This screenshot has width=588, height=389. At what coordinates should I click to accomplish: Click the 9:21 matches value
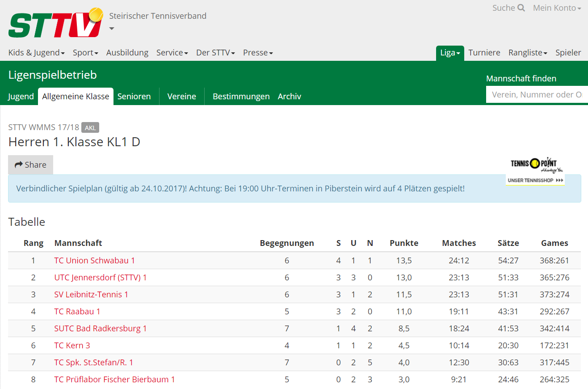pyautogui.click(x=459, y=380)
